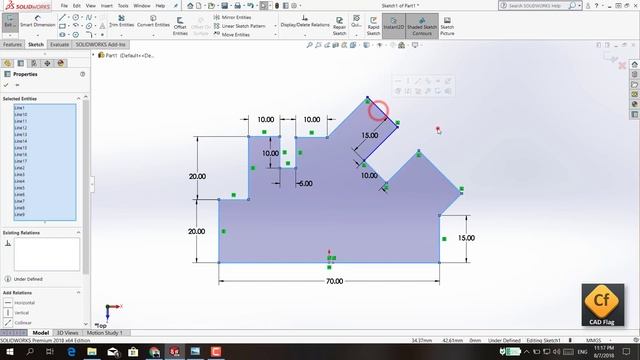The width and height of the screenshot is (640, 360).
Task: Collapse the Existing Relations section
Action: (78, 232)
